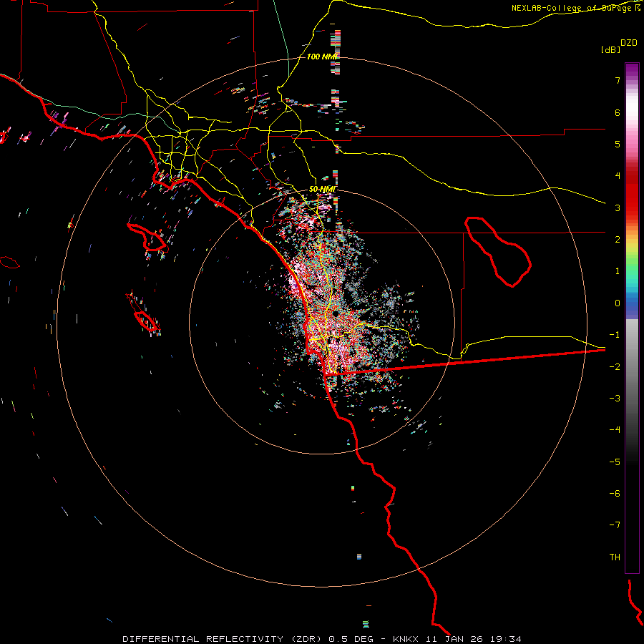Click the scale label -1

pyautogui.click(x=615, y=335)
